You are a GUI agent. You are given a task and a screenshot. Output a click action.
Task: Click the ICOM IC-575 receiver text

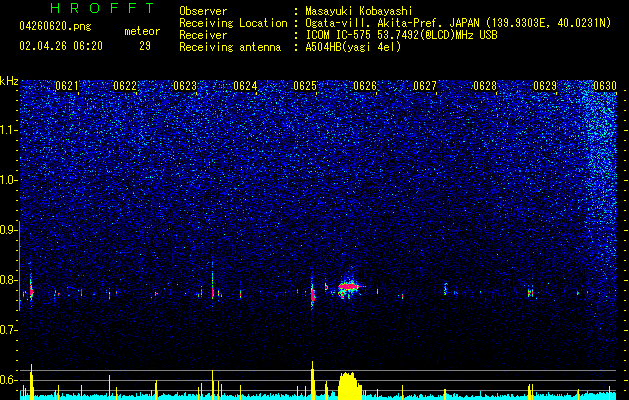[401, 35]
